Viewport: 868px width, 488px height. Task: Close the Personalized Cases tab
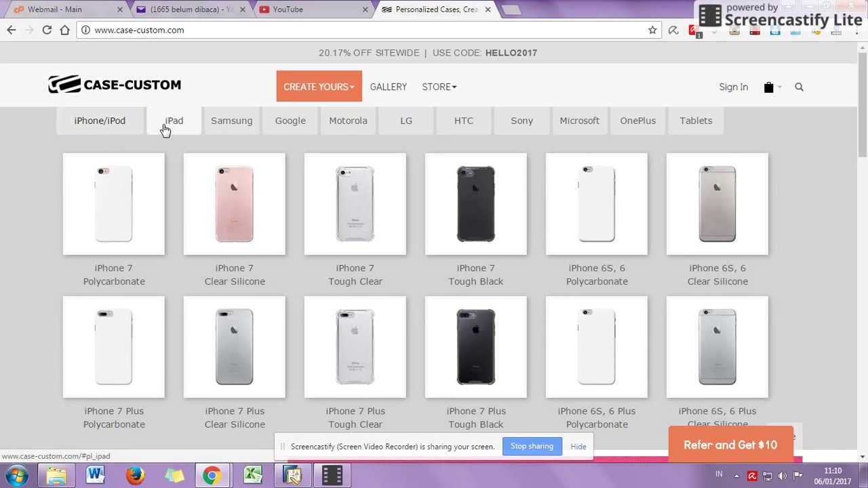coord(488,9)
